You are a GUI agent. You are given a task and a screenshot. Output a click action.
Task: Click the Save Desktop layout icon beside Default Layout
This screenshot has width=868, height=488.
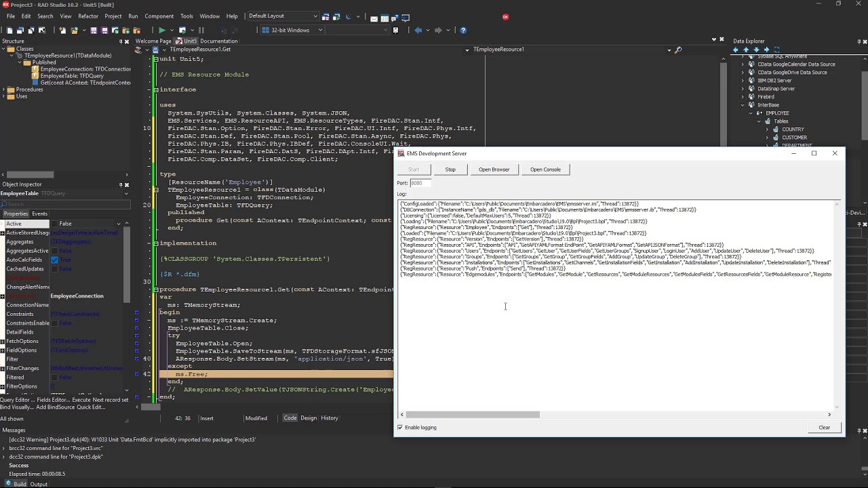[325, 17]
